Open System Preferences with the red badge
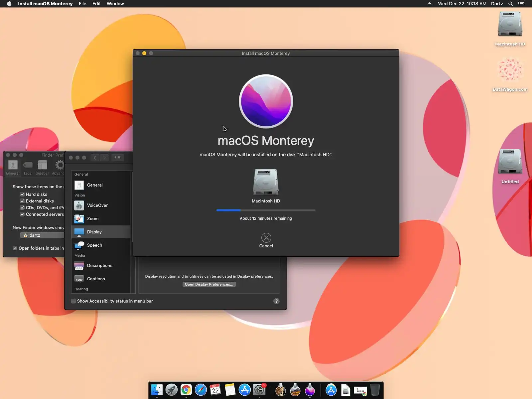Image resolution: width=532 pixels, height=399 pixels. 259,390
